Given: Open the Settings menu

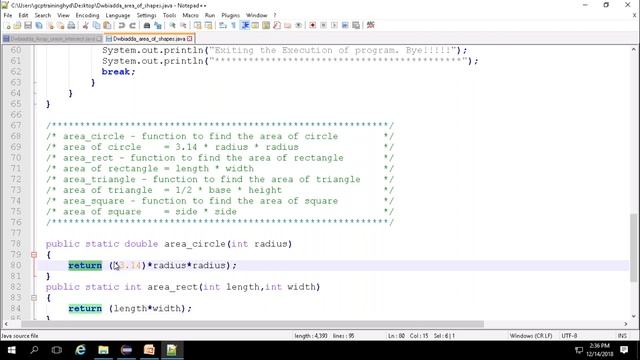Looking at the screenshot, I should pos(147,15).
